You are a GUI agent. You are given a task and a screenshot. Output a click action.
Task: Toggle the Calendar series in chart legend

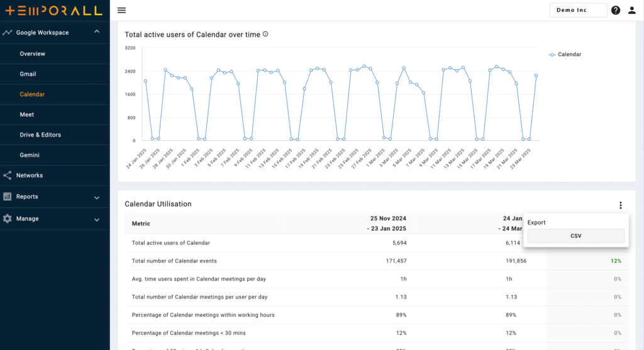coord(565,54)
